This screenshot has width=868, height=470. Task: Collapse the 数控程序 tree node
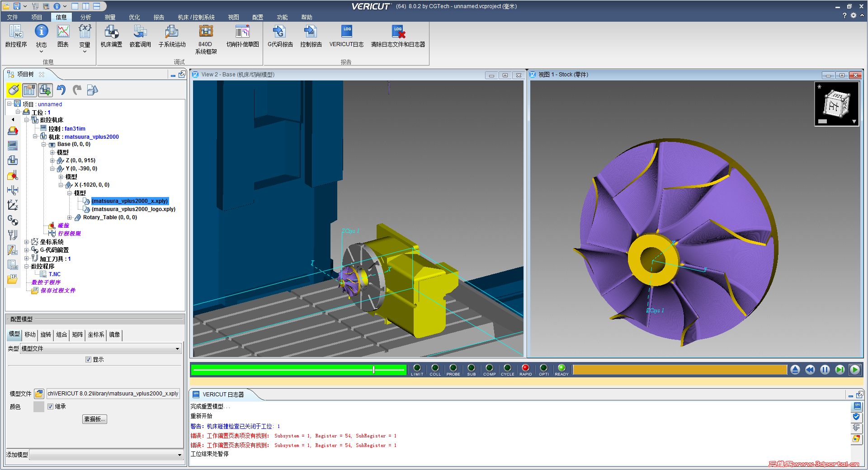click(27, 267)
